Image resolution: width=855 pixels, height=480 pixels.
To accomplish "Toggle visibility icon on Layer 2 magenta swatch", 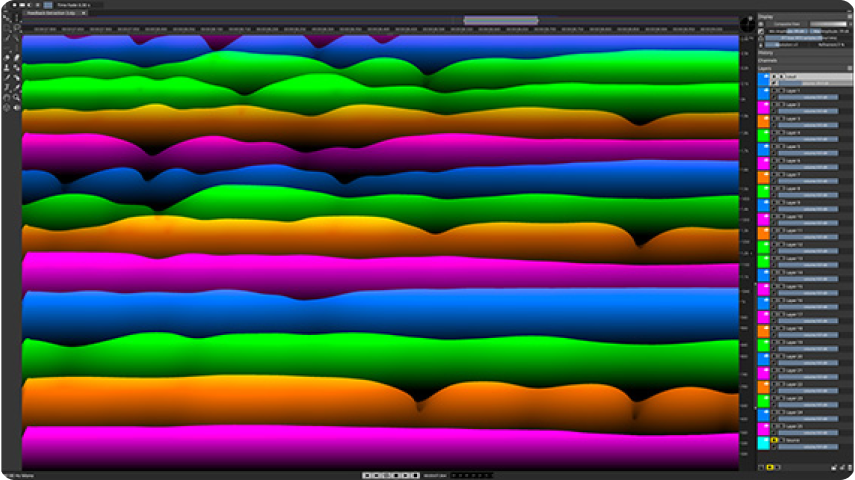I will tap(766, 104).
